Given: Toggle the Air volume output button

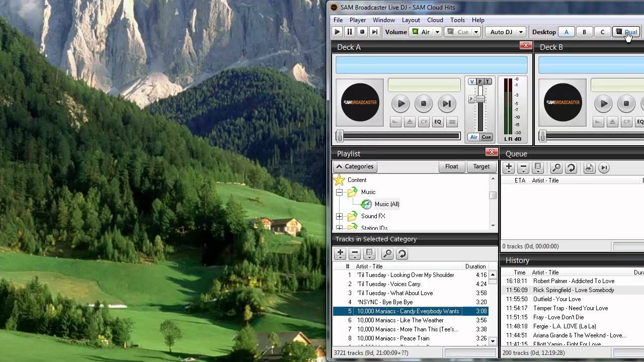Looking at the screenshot, I should [421, 32].
